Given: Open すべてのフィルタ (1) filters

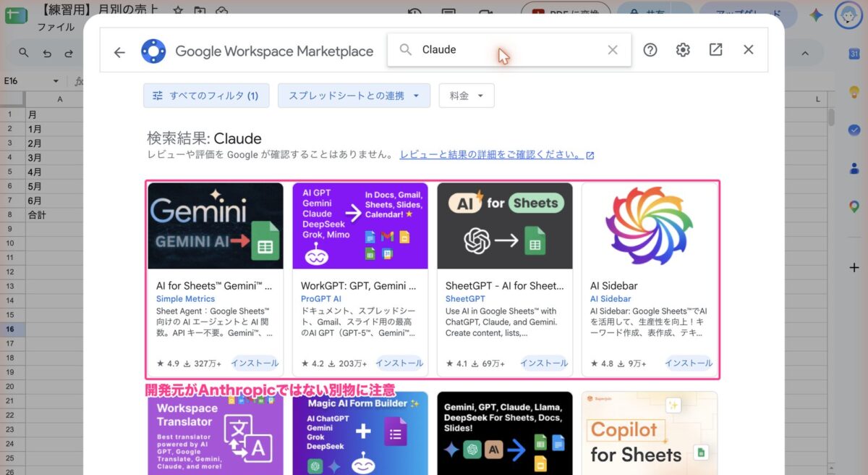Looking at the screenshot, I should pyautogui.click(x=206, y=96).
